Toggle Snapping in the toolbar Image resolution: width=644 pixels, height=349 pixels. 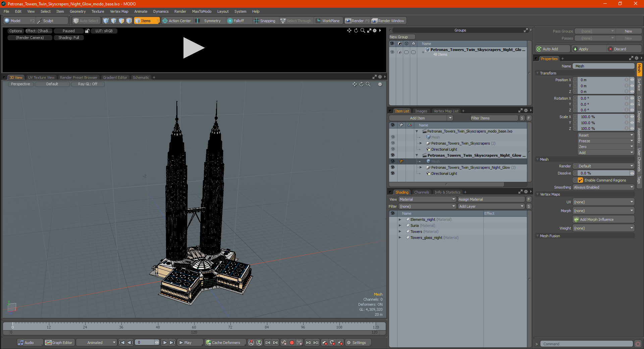tap(265, 21)
